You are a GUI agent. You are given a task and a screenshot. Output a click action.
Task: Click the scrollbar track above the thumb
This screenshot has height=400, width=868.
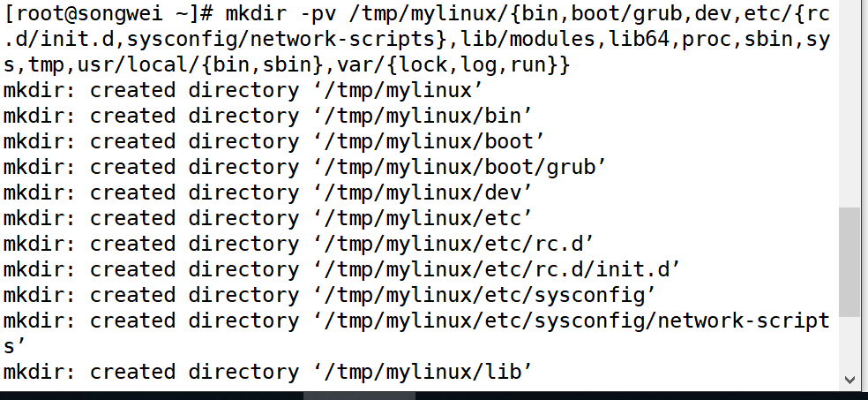849,104
